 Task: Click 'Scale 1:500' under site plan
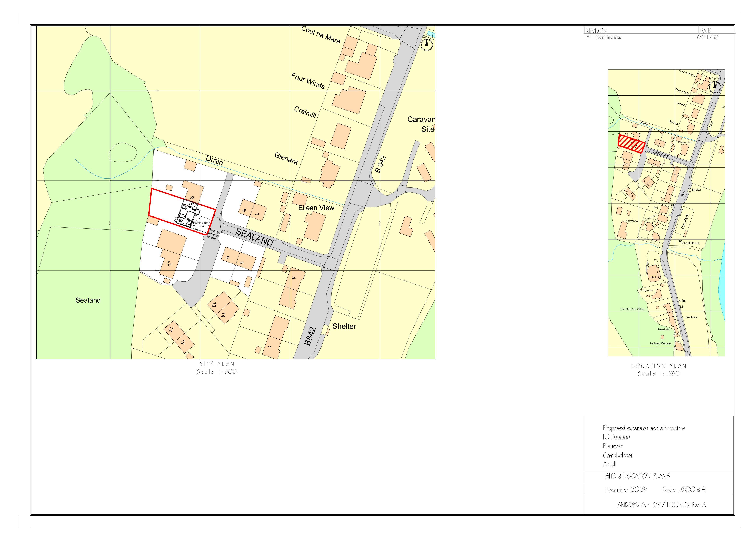[217, 372]
